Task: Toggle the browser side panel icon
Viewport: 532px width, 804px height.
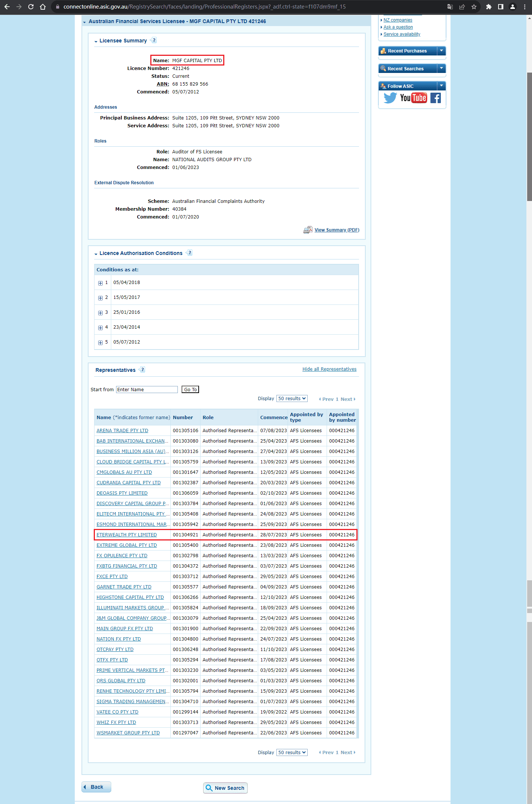Action: click(501, 7)
